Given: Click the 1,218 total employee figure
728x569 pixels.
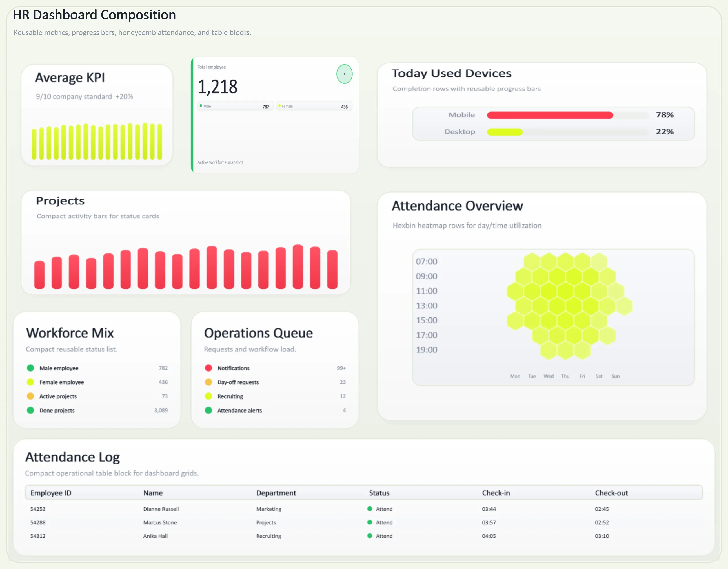Looking at the screenshot, I should (x=217, y=87).
